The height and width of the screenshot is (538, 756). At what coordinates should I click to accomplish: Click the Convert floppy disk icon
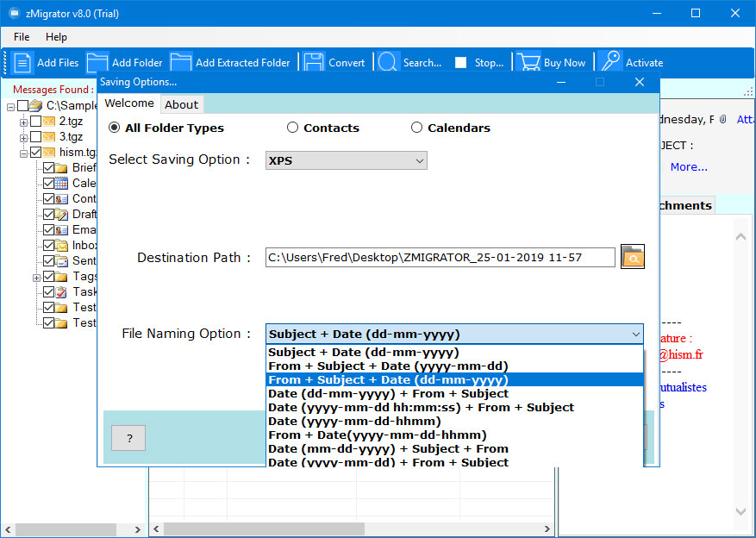pos(314,63)
